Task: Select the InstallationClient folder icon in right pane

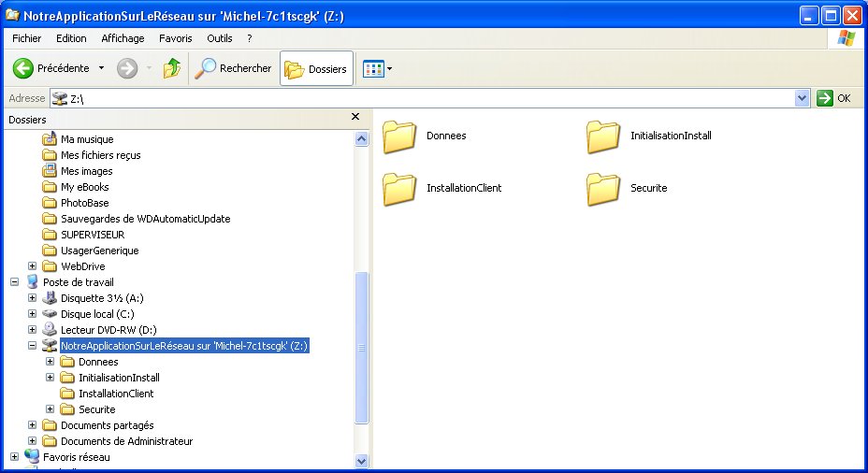Action: [399, 189]
